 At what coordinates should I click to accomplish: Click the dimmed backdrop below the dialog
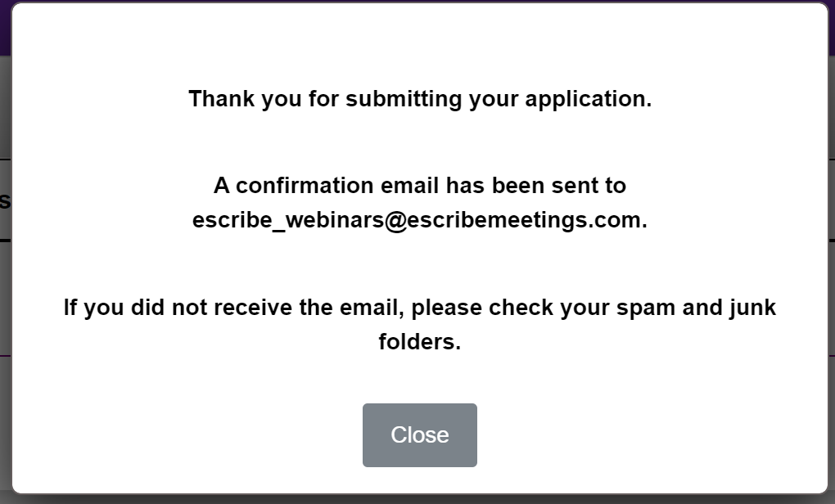pos(419,499)
